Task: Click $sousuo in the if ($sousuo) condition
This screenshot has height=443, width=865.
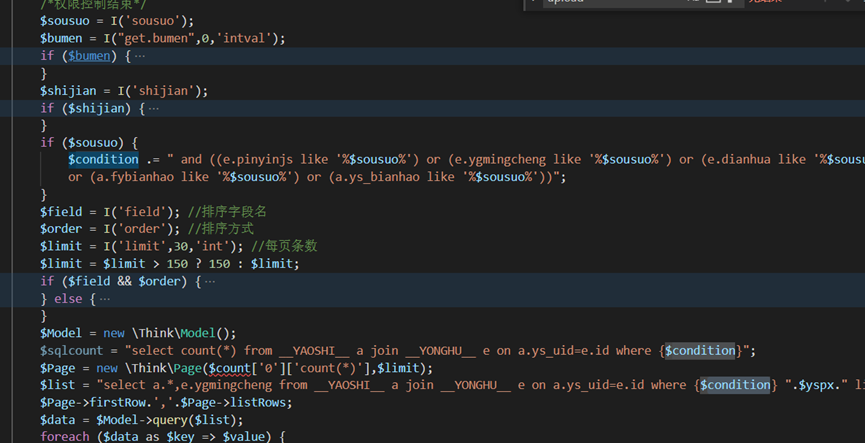Action: click(x=93, y=142)
